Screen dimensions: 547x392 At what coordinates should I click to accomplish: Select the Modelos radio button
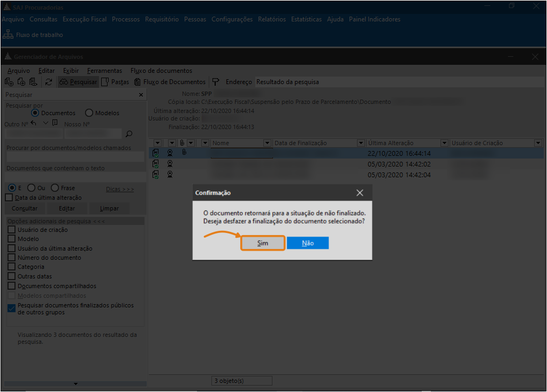click(x=89, y=113)
